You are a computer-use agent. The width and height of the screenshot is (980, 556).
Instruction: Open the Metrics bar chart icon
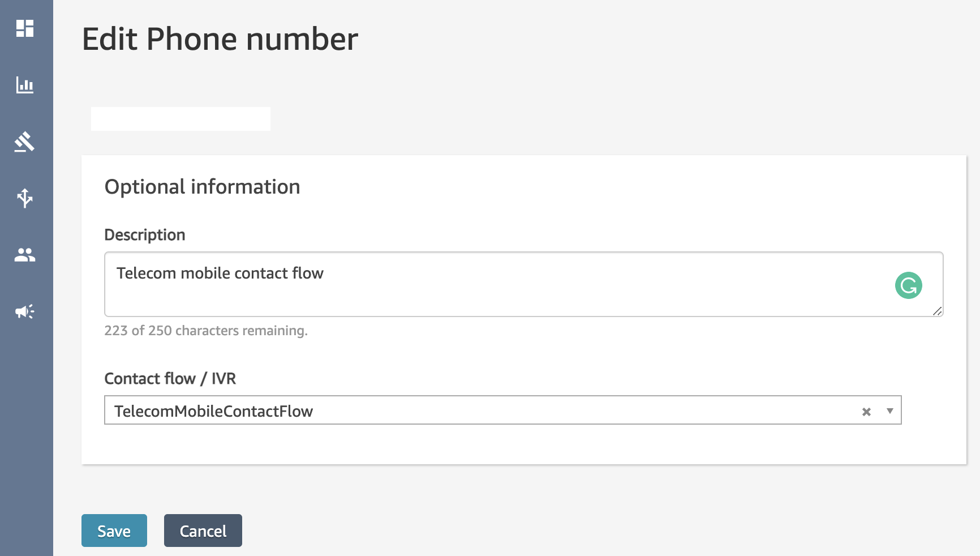[25, 85]
